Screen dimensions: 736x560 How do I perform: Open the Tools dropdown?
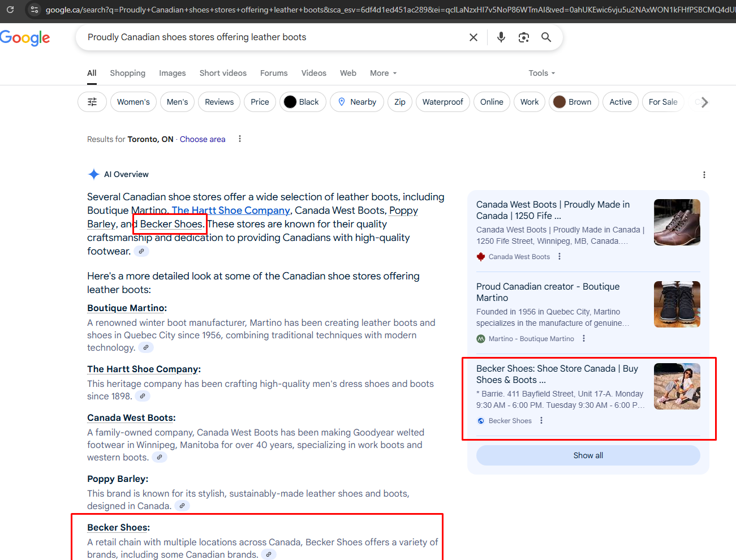[x=541, y=73]
